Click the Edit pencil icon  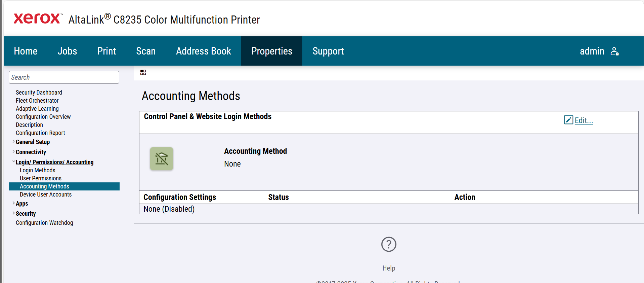(x=568, y=120)
